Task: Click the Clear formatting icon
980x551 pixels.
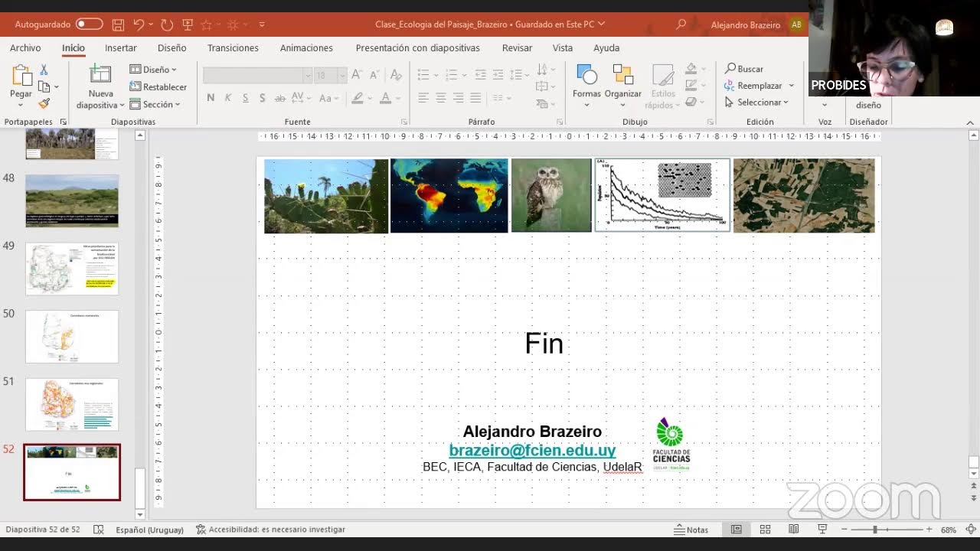Action: click(396, 75)
